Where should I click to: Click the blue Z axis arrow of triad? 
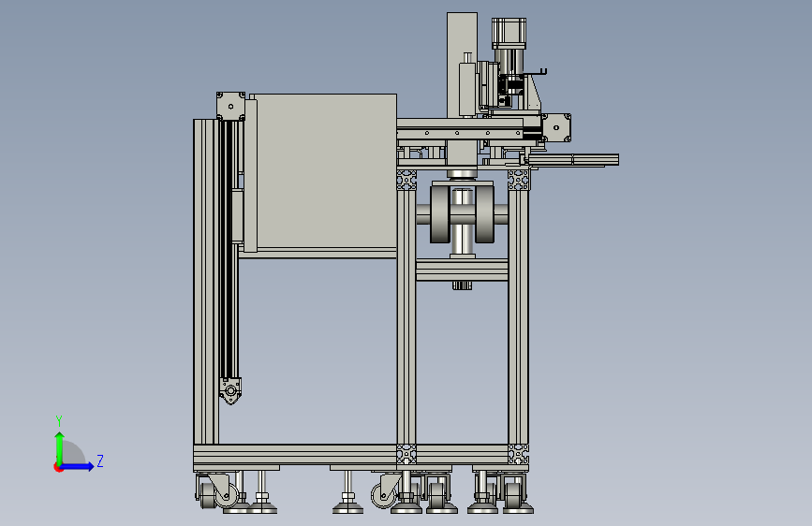pos(78,466)
